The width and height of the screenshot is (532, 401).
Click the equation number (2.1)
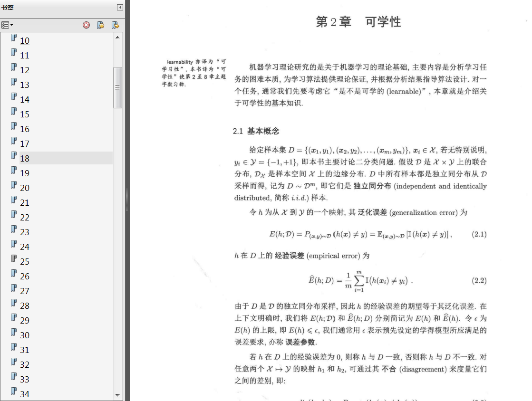pyautogui.click(x=479, y=234)
